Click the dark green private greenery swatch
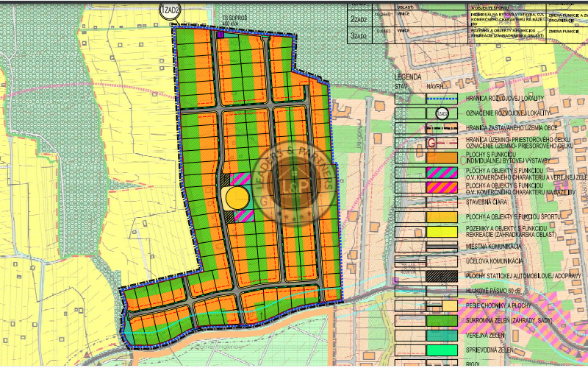The width and height of the screenshot is (588, 368). (441, 321)
